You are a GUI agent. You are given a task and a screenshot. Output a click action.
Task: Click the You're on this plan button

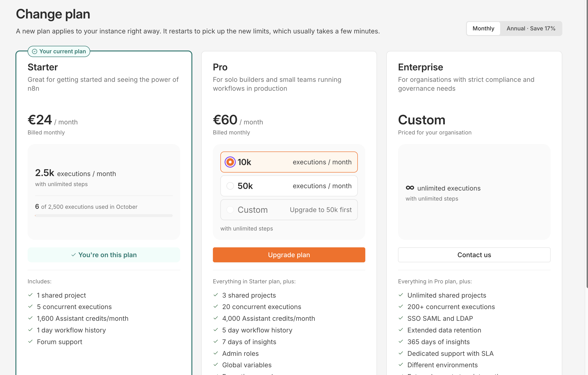click(104, 255)
